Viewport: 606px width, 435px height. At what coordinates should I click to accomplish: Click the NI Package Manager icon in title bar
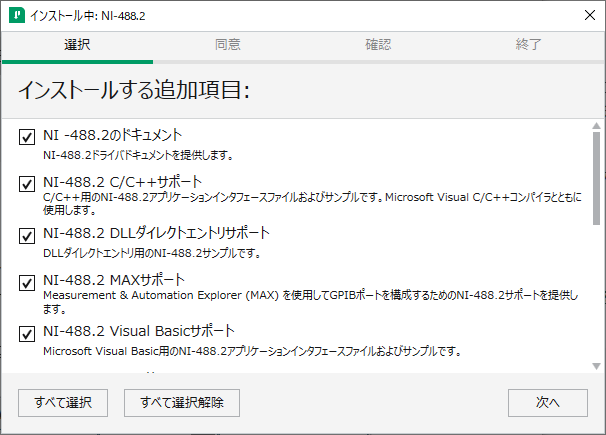(x=17, y=15)
